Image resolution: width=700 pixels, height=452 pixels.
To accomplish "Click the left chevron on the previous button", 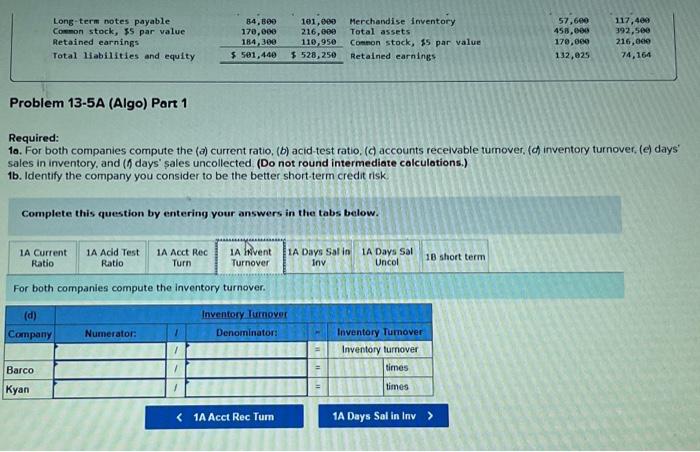I will pyautogui.click(x=179, y=417).
